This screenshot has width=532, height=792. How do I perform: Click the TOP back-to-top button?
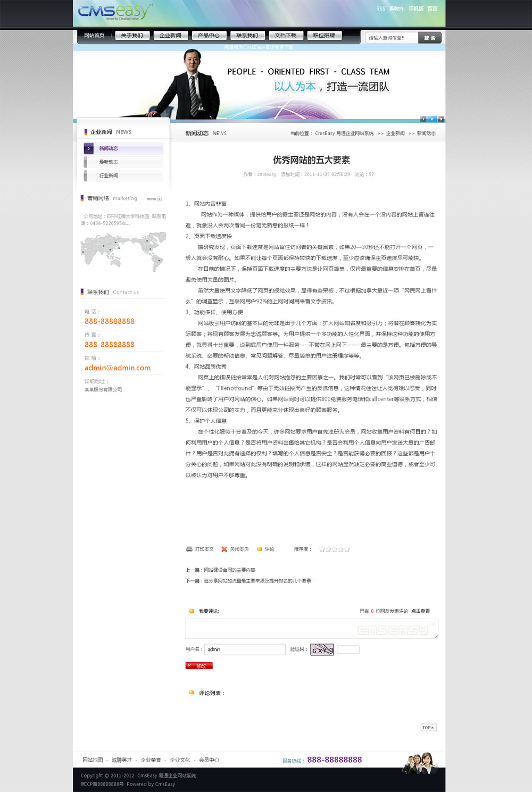(428, 728)
